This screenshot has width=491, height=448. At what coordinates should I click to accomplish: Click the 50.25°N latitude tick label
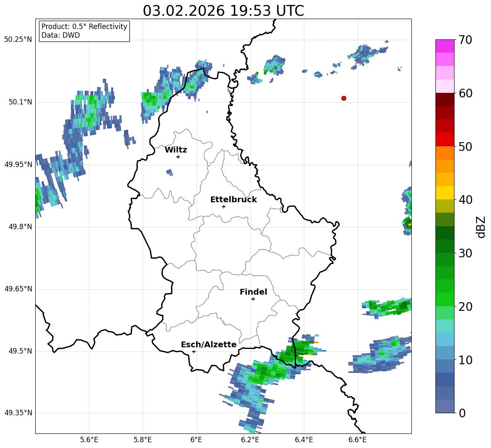tap(18, 40)
